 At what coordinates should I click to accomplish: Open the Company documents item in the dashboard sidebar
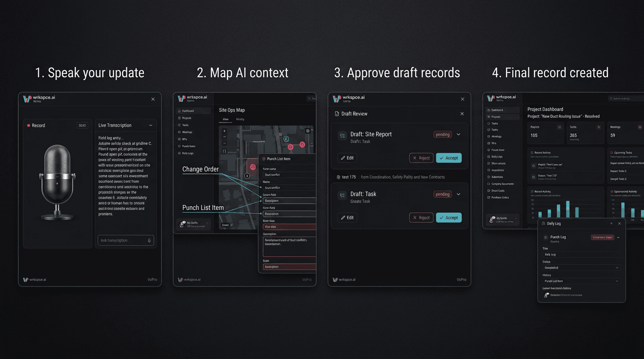(502, 184)
